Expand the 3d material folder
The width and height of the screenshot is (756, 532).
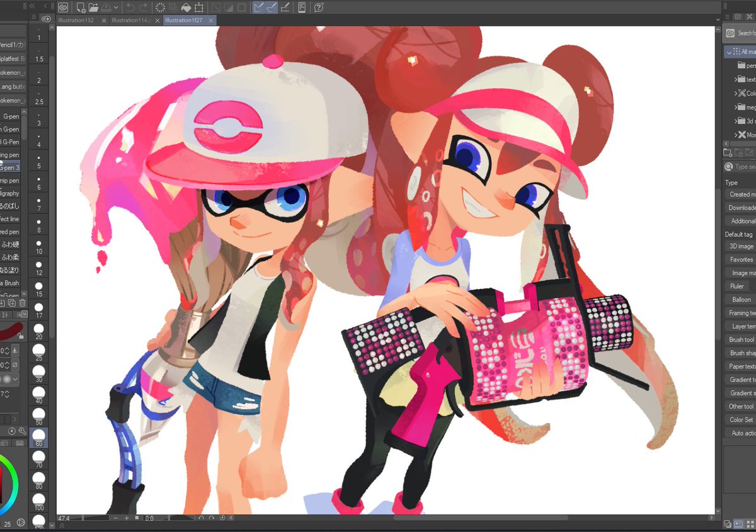(x=736, y=121)
